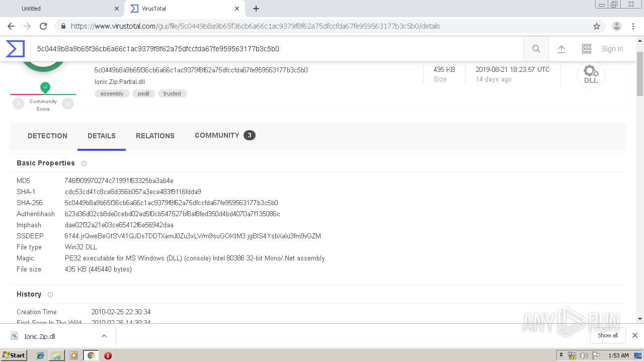Click the Action Center flag tray icon

[x=596, y=355]
